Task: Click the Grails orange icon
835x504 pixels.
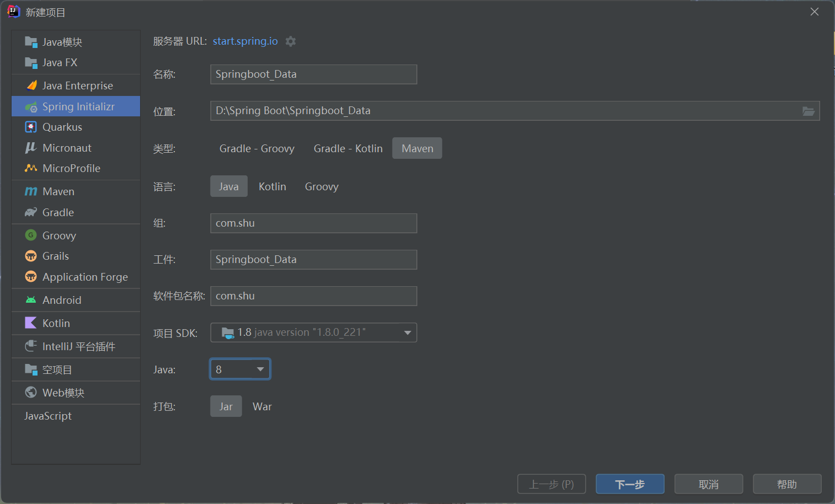Action: point(31,256)
